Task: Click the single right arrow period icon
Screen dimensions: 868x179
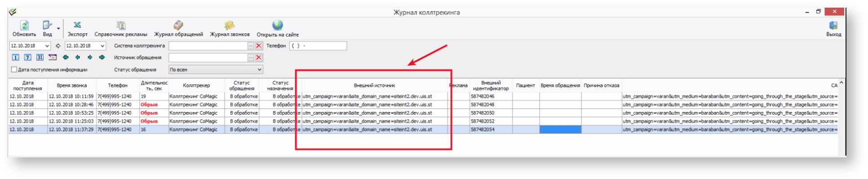Action: tap(90, 58)
